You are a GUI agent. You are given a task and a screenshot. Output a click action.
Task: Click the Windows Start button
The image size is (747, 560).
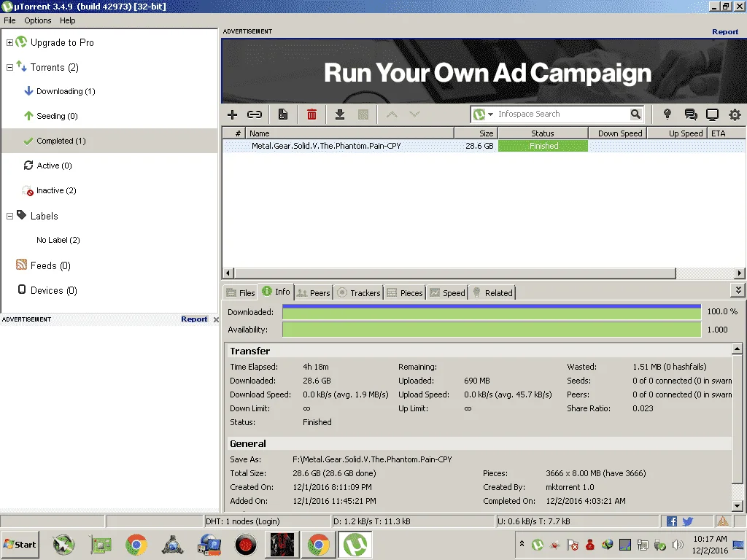20,545
